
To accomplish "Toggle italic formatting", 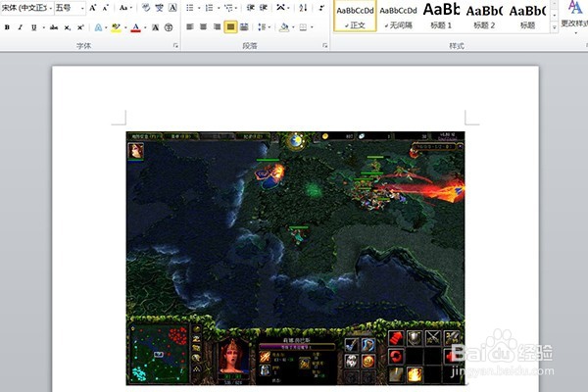I will point(21,27).
